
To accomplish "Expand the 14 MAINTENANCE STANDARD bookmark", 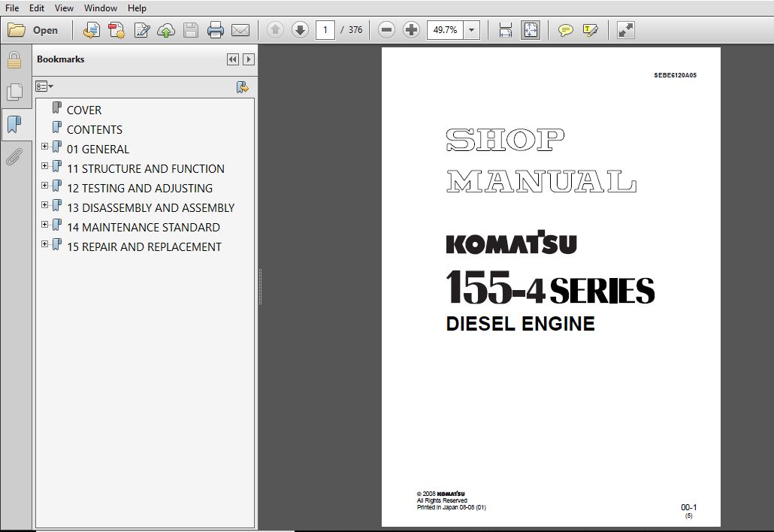I will 45,225.
